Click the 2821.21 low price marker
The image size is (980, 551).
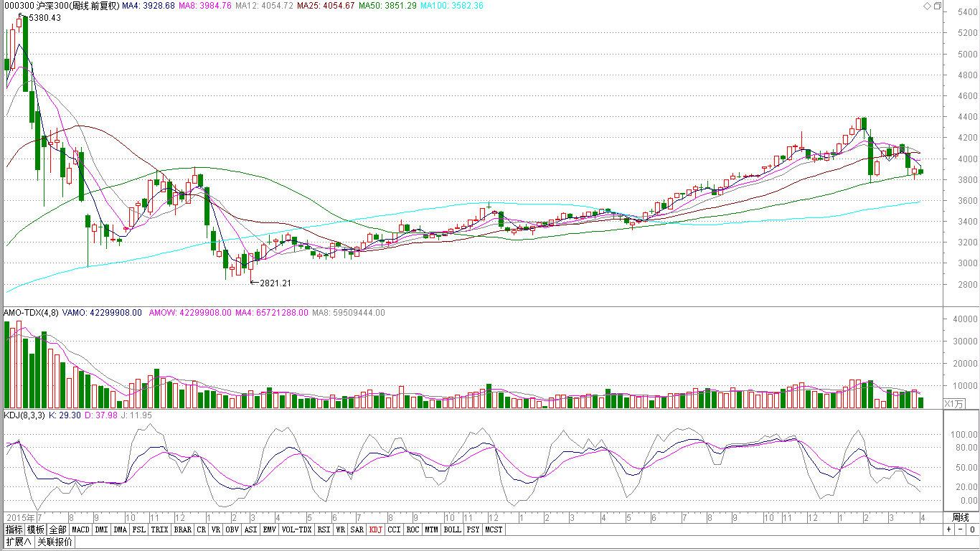pyautogui.click(x=275, y=283)
